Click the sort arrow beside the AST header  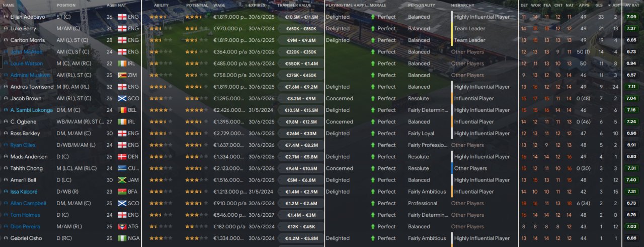tap(610, 5)
